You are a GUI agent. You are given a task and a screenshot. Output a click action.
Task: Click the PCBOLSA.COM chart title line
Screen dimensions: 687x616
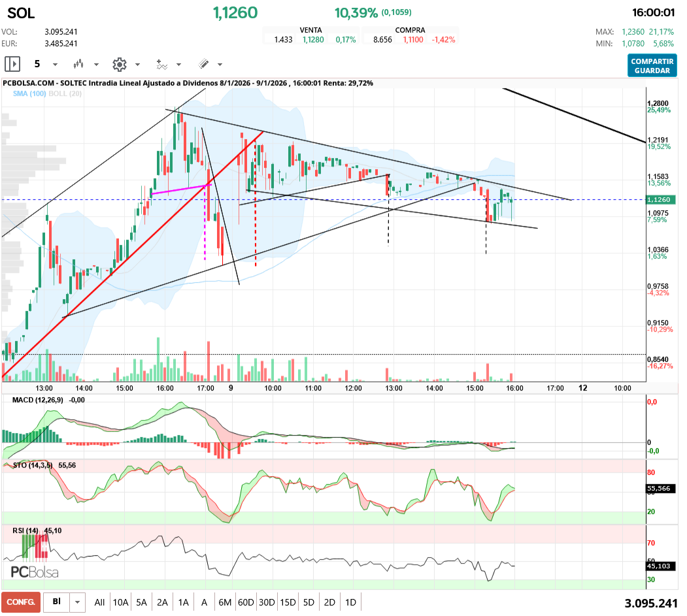tap(188, 83)
